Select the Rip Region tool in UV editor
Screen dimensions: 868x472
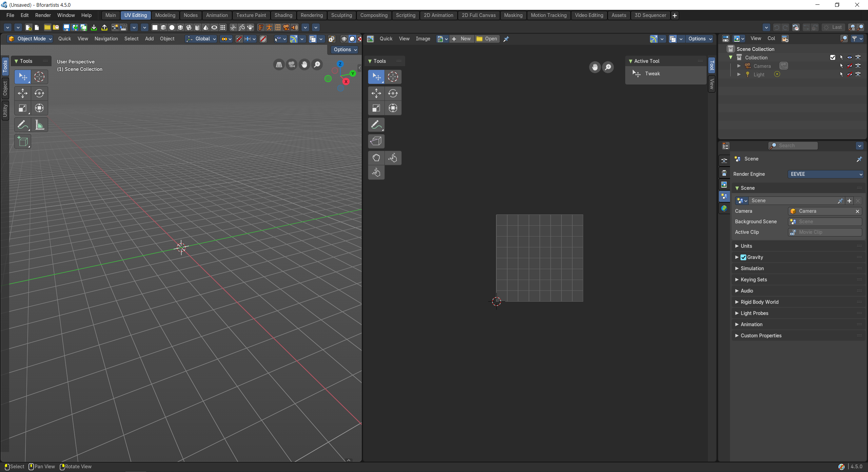coord(376,141)
